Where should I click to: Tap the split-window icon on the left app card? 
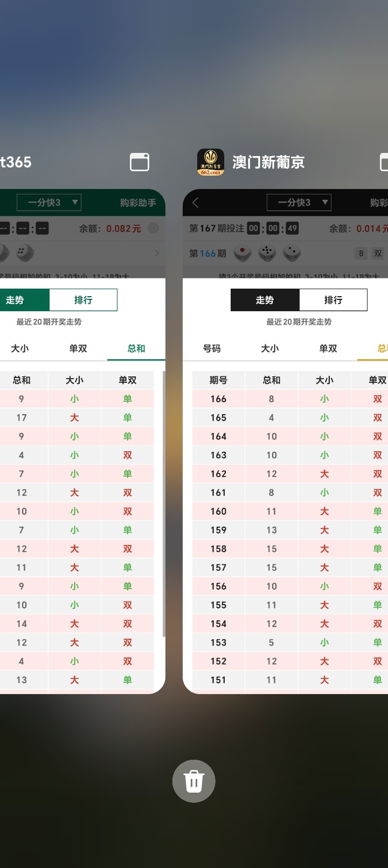coord(140,162)
